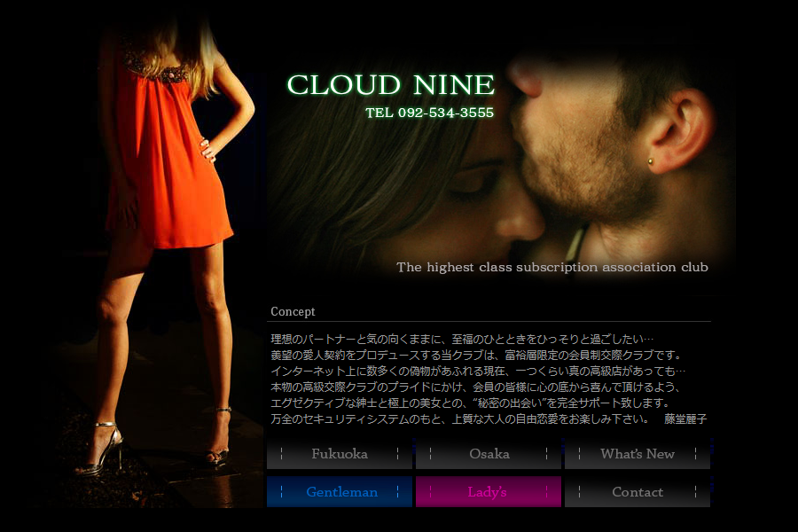Open the What's New page
Viewport: 798px width, 532px height.
click(x=637, y=454)
